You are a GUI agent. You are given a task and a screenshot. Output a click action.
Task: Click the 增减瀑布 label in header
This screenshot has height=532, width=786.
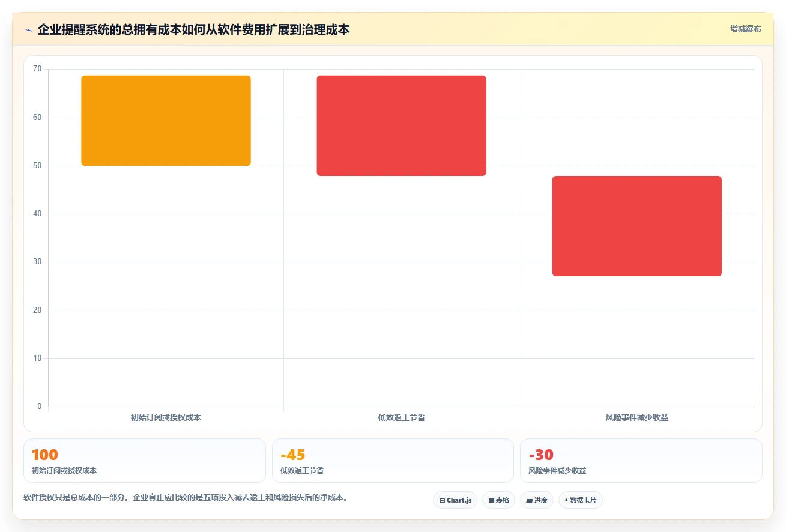(x=745, y=29)
